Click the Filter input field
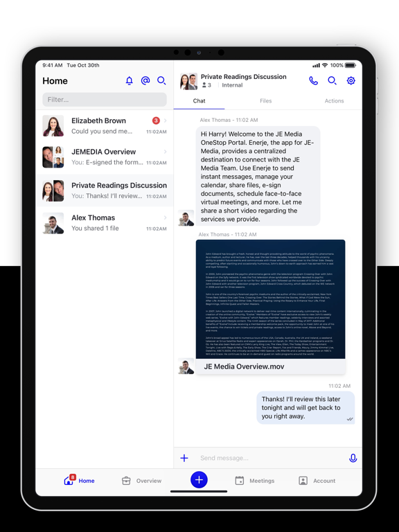 click(x=105, y=100)
